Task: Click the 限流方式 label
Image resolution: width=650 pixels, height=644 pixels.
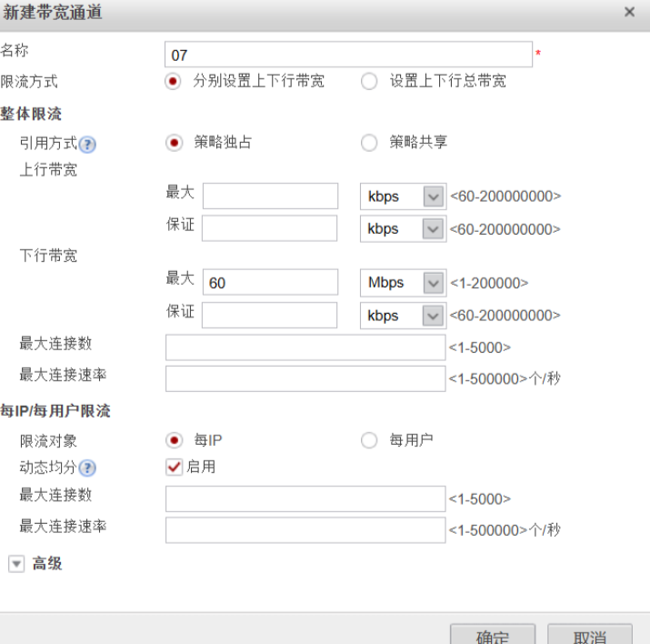Action: (x=29, y=82)
